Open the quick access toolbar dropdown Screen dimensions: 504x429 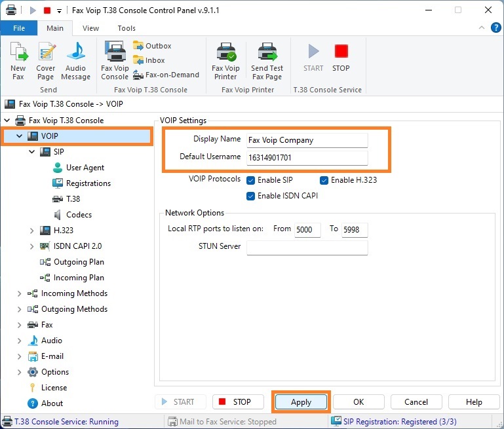pyautogui.click(x=59, y=11)
